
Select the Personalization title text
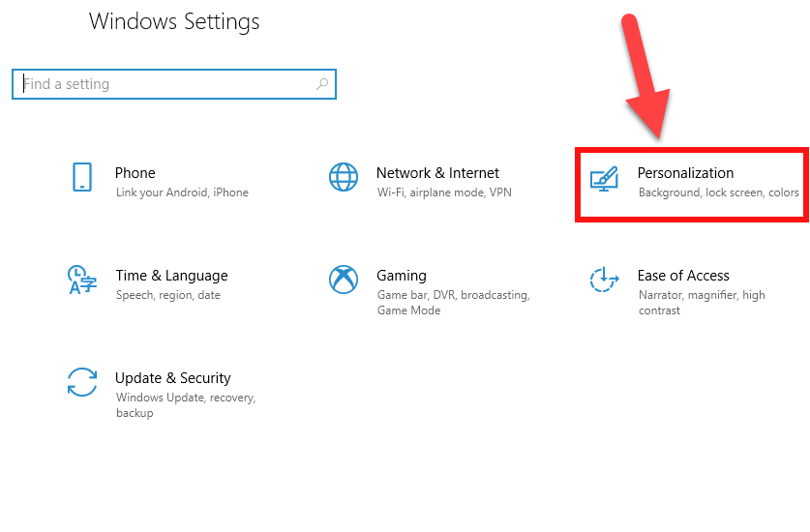tap(685, 173)
